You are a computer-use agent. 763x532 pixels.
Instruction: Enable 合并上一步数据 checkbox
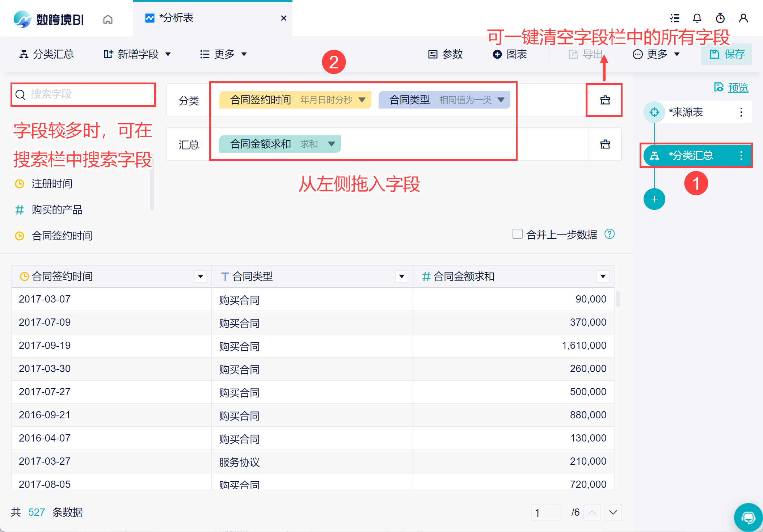tap(517, 234)
